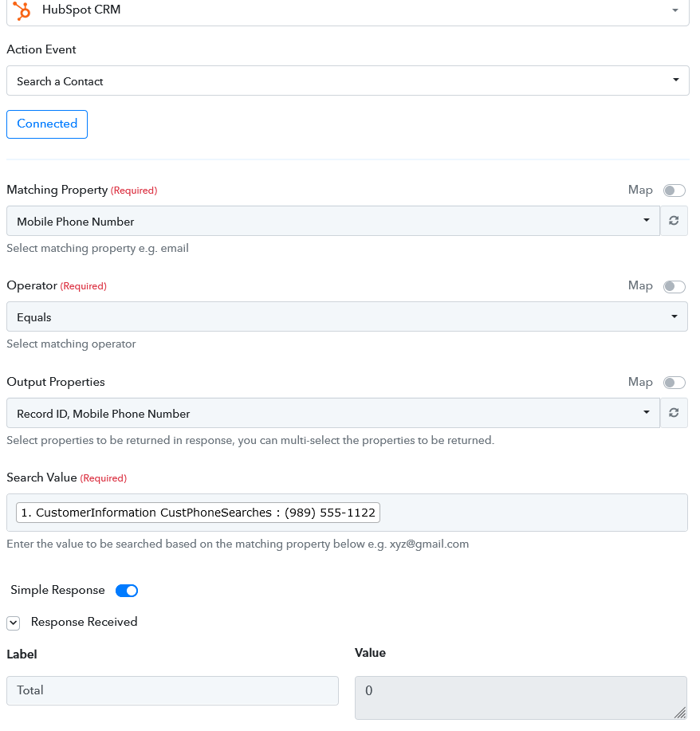
Task: Click the Total label field
Action: click(x=172, y=690)
